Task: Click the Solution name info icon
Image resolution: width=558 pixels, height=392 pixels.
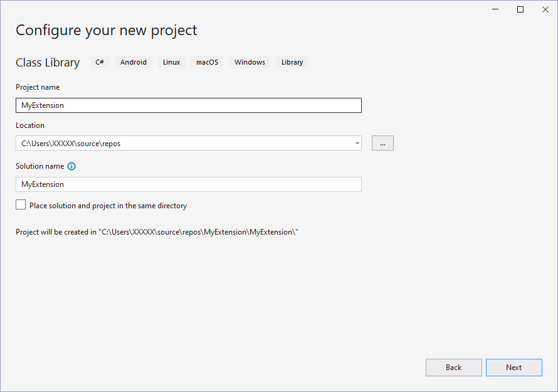Action: (71, 166)
